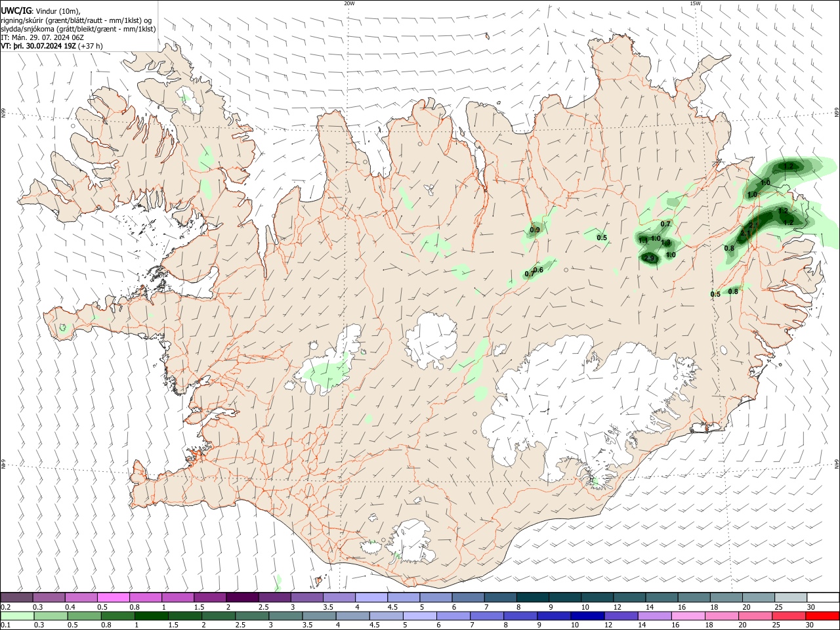Select the darkest purple swatch labeled 2, upper legend
The image size is (840, 630).
[242, 598]
